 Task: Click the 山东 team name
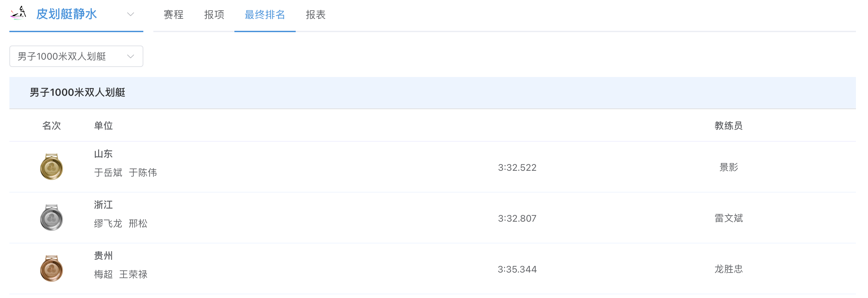click(103, 154)
